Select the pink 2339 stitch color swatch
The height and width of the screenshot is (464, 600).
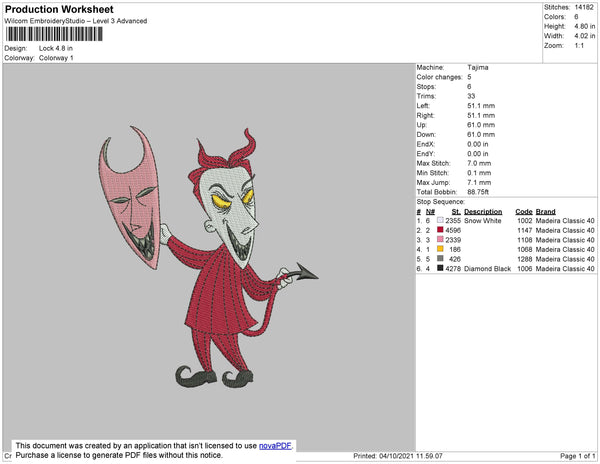point(440,239)
